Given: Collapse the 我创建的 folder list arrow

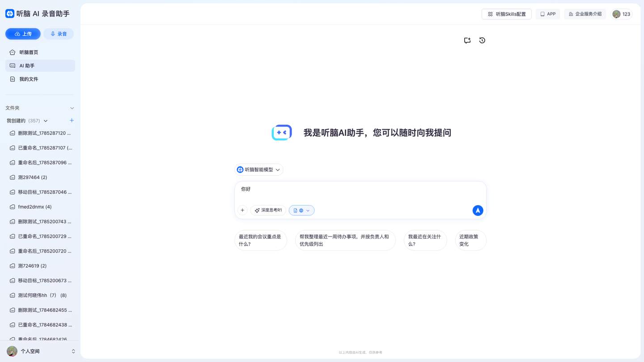Looking at the screenshot, I should 46,121.
